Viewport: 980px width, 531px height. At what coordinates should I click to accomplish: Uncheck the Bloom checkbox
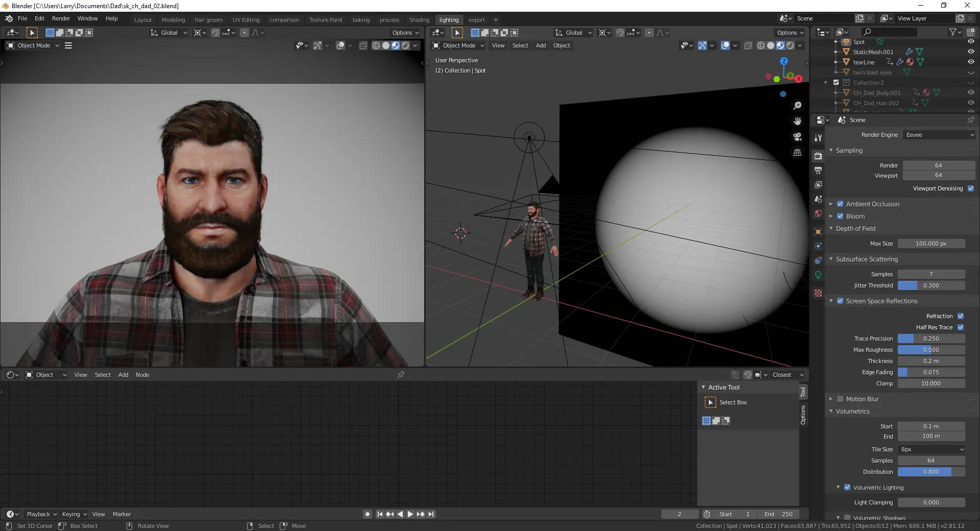[x=840, y=216]
